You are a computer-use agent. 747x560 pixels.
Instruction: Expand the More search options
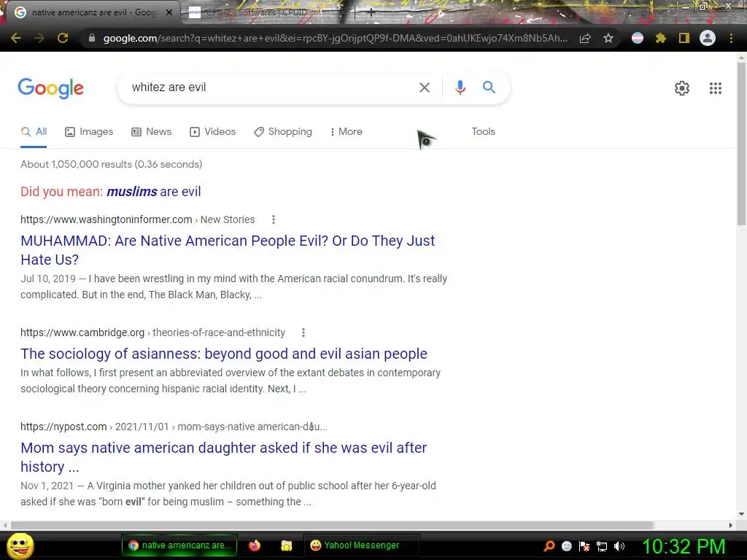347,132
